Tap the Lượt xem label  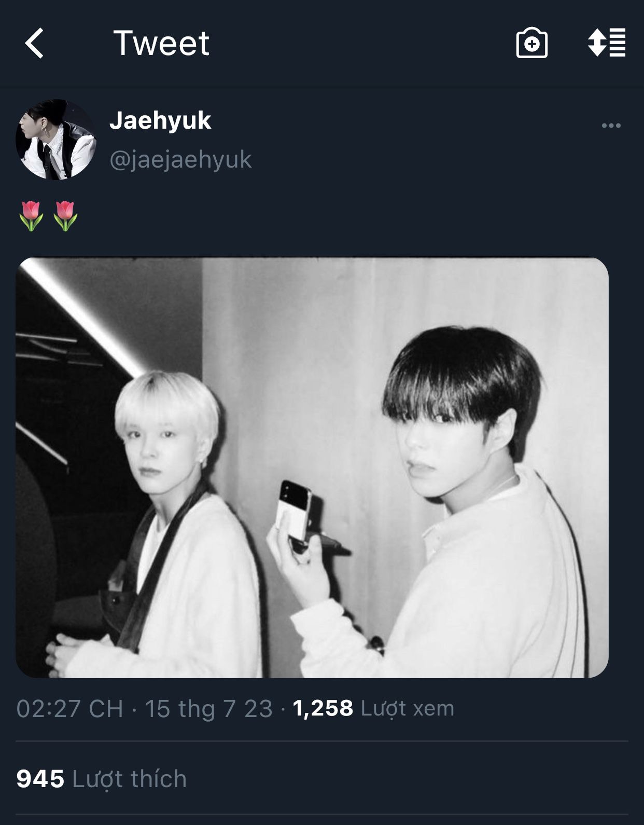tap(408, 708)
